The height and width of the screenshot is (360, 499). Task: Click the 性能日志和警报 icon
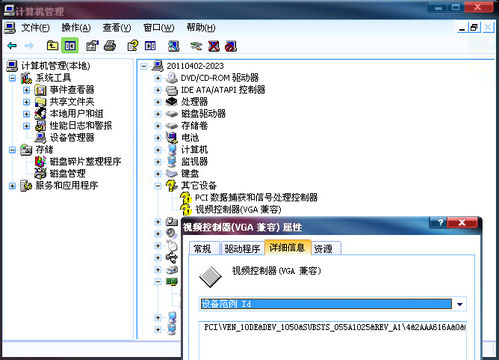tap(40, 126)
